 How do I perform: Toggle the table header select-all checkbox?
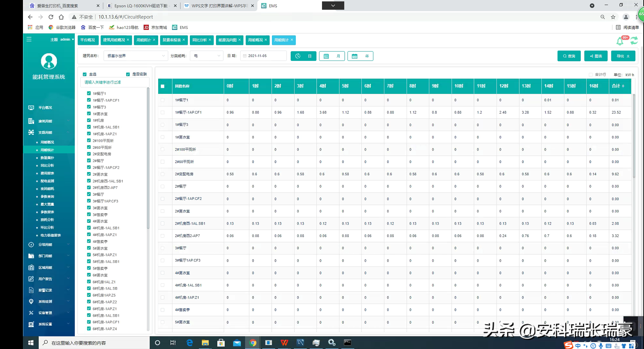click(162, 86)
